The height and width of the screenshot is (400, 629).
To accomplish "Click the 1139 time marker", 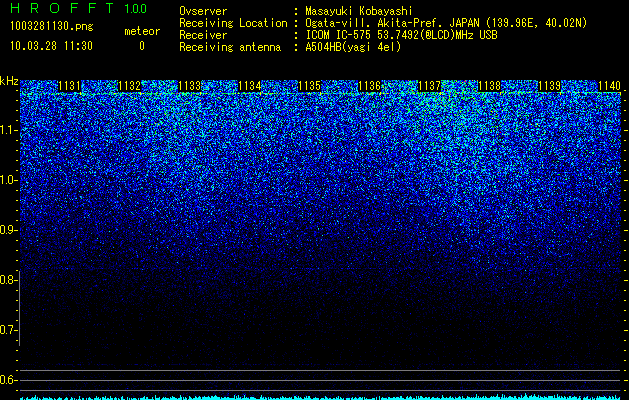I will pos(550,86).
